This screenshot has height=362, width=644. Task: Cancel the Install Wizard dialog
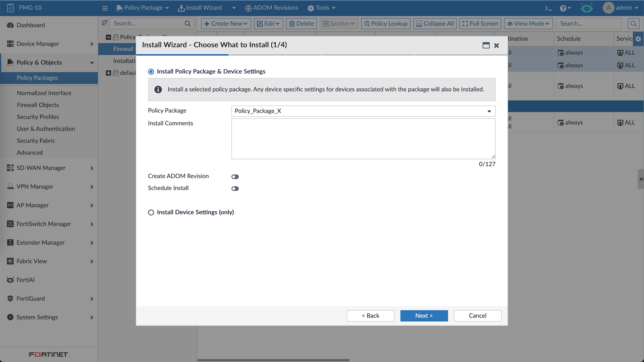coord(477,316)
